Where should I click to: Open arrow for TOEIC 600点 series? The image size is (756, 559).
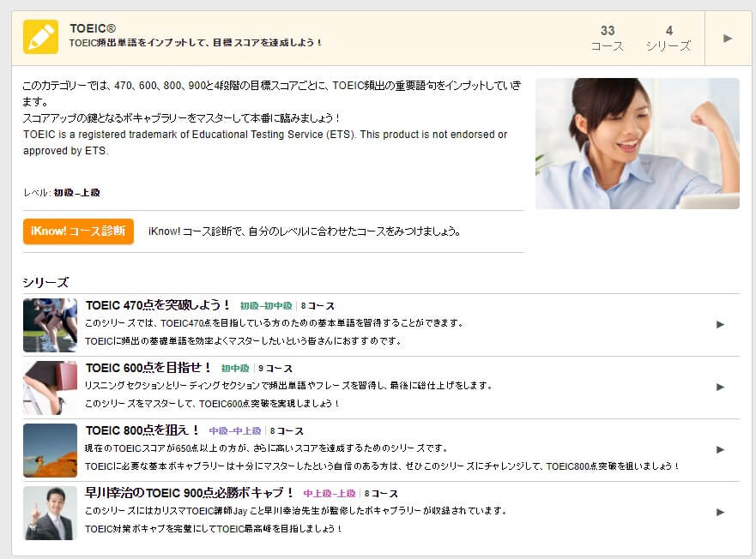point(720,387)
